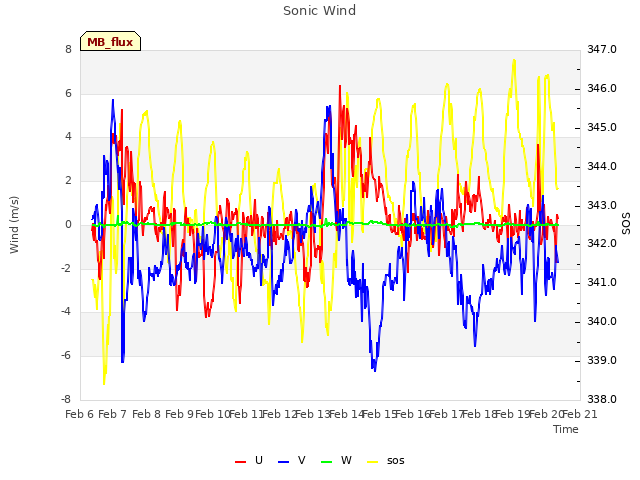Image resolution: width=640 pixels, height=480 pixels.
Task: Click the 340.0 right axis value
Action: point(602,322)
